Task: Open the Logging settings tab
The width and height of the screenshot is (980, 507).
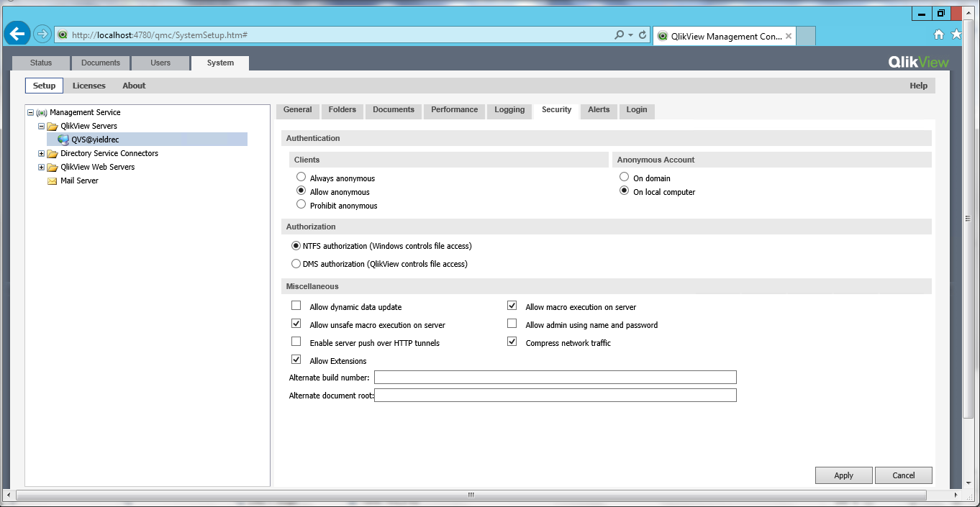Action: [509, 110]
